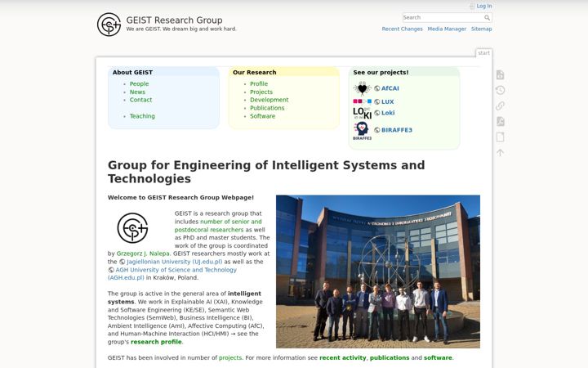The height and width of the screenshot is (368, 588).
Task: Click the BIRAFFE3 head logo
Action: [x=362, y=131]
